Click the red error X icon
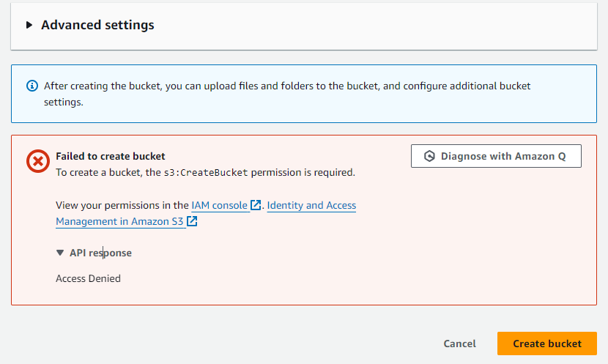608x364 pixels. [37, 161]
